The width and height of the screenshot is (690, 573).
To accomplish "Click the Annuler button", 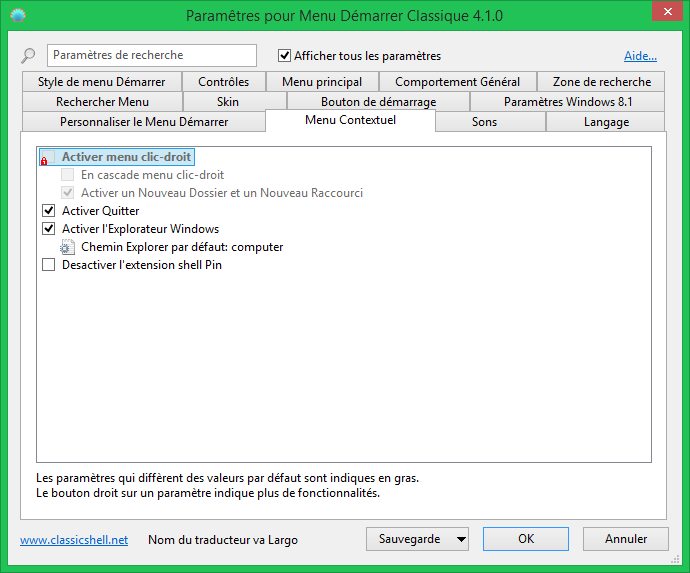I will click(x=625, y=539).
